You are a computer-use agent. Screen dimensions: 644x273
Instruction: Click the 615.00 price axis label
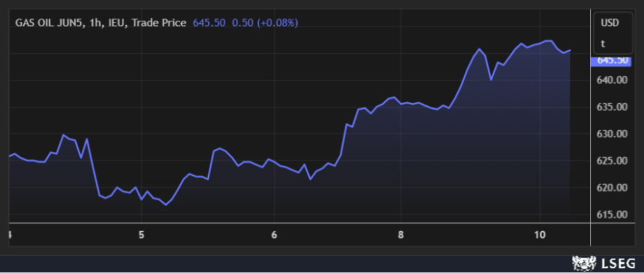tap(612, 215)
